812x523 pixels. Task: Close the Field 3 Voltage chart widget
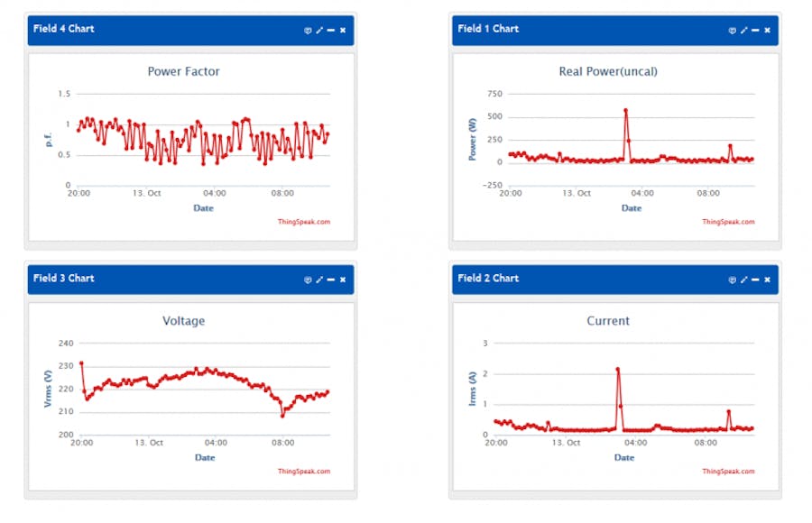pyautogui.click(x=343, y=280)
